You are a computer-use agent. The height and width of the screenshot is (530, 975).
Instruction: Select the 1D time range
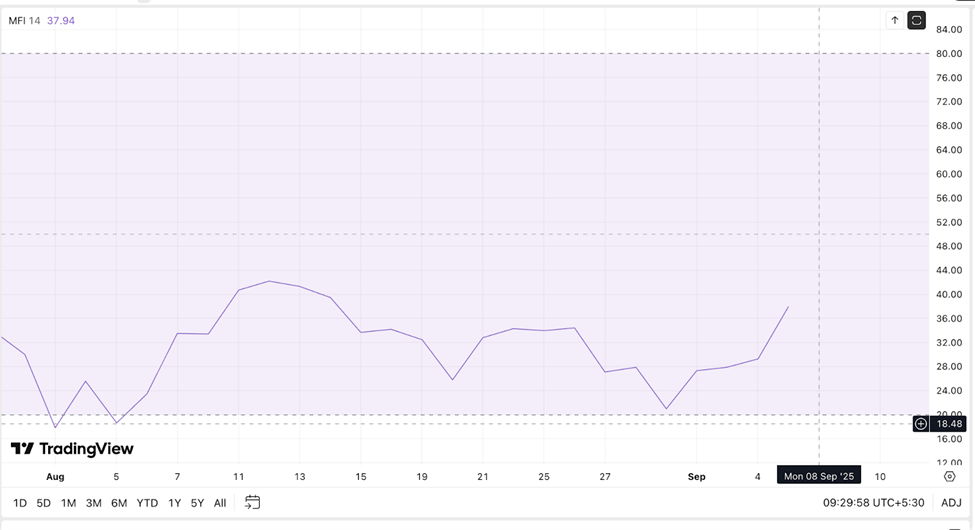(20, 503)
